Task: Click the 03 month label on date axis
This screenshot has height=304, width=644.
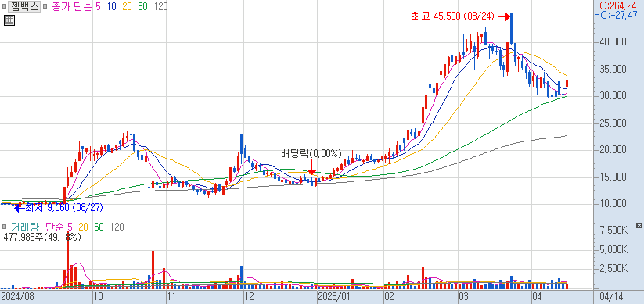Action: click(464, 297)
